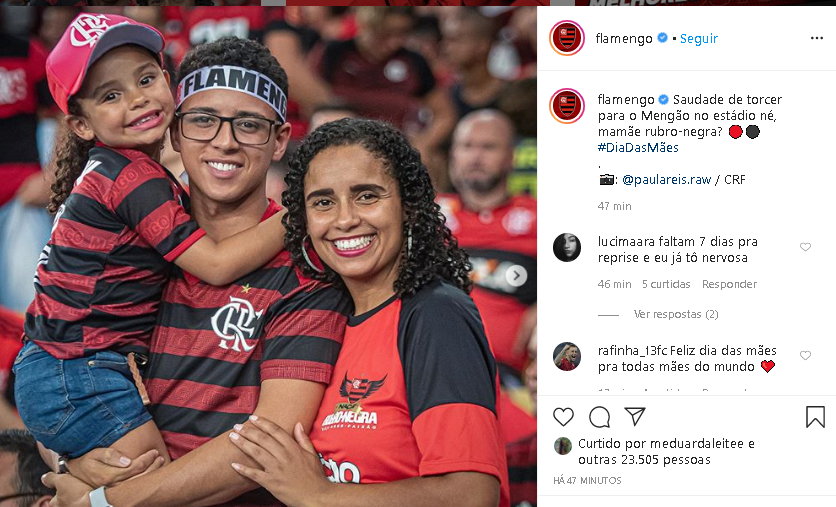View outras 23.505 pessoas likes list
Image resolution: width=836 pixels, height=507 pixels.
pos(644,460)
